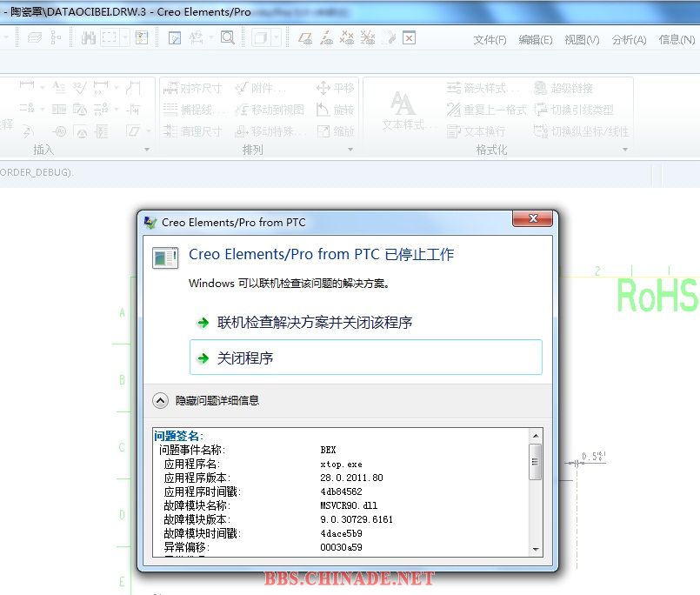Click 关闭程序 to close the program
The image size is (700, 595).
pyautogui.click(x=365, y=358)
